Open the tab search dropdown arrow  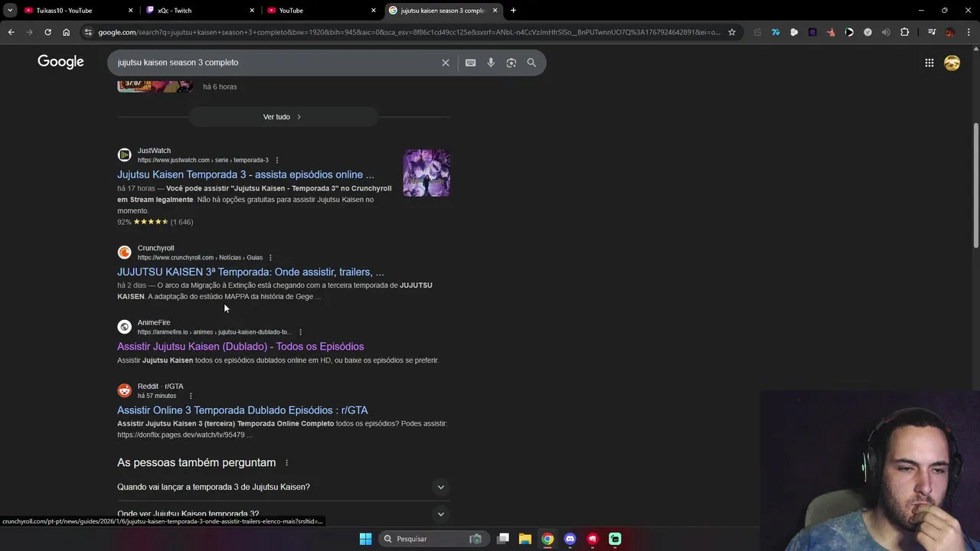coord(10,10)
